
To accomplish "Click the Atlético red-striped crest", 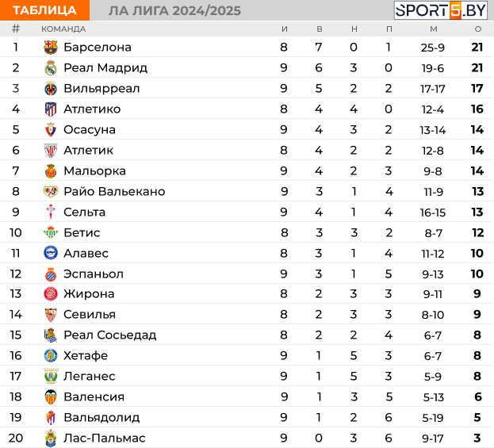I will 51,109.
